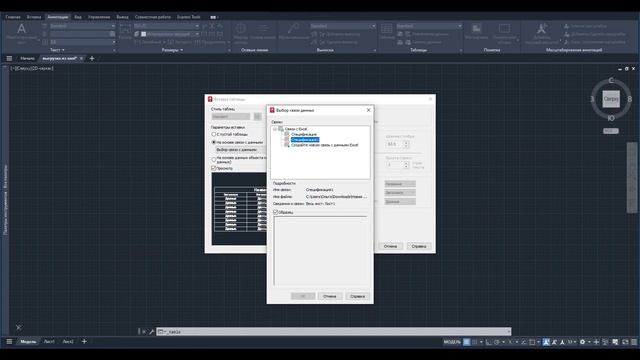Select Создайте новую связь с данными Excel

point(325,145)
